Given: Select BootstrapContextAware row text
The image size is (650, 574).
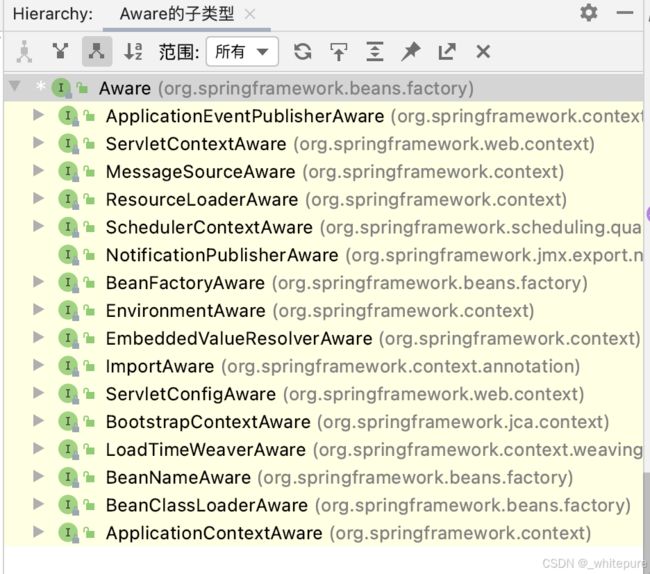Looking at the screenshot, I should coord(208,422).
